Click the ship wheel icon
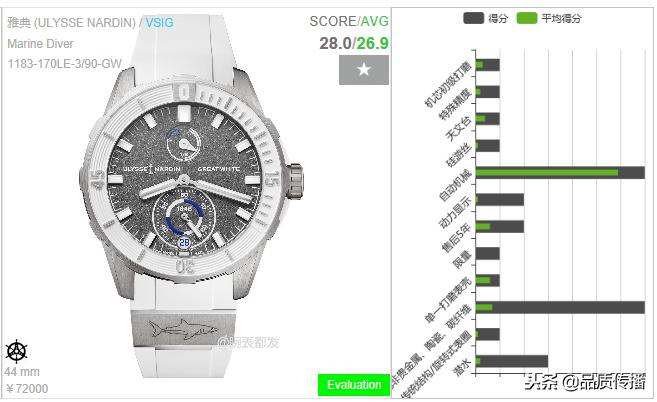 (x=16, y=351)
